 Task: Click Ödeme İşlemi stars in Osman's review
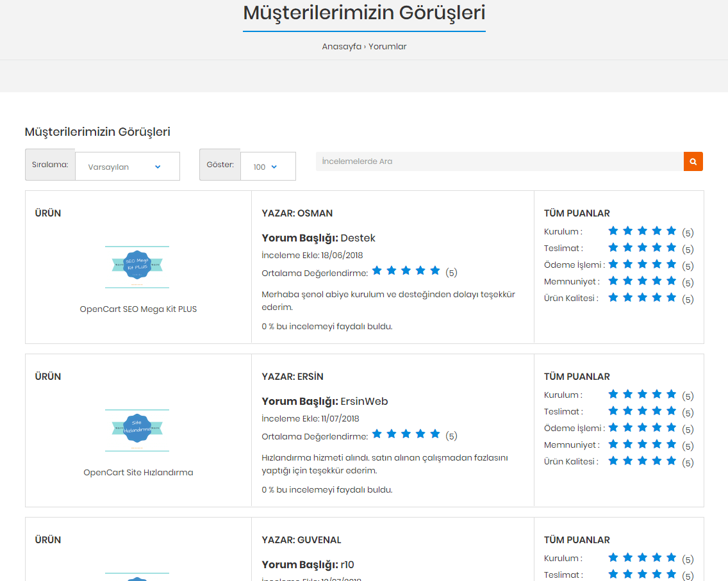pos(642,265)
